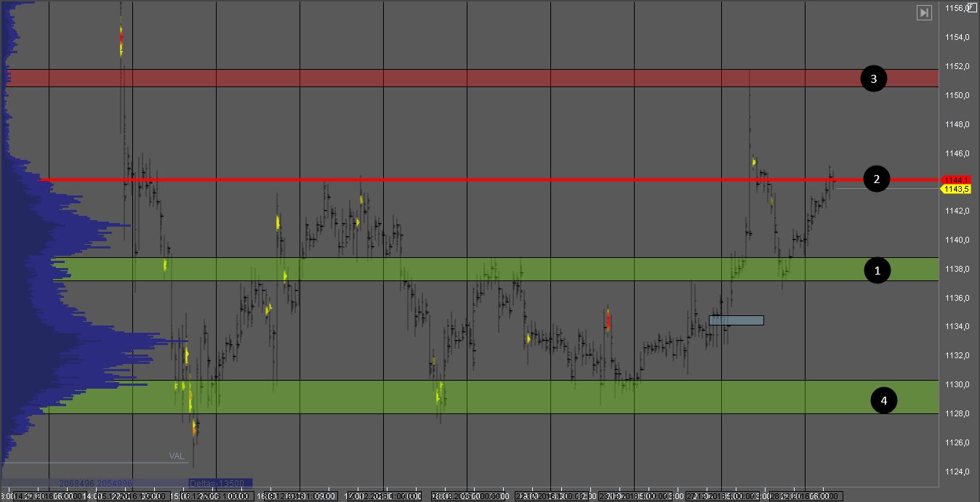This screenshot has width=980, height=502.
Task: Click the black circle marker numbered 3
Action: pyautogui.click(x=873, y=78)
